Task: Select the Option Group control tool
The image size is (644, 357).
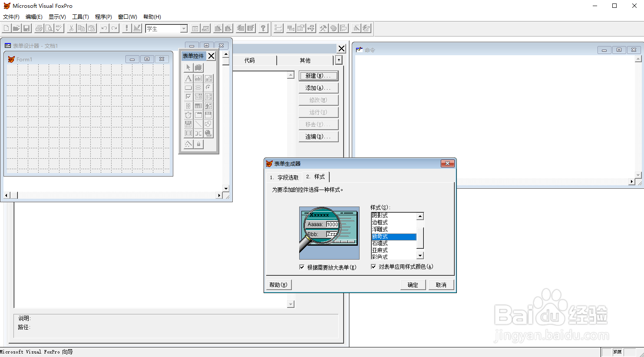Action: 198,87
